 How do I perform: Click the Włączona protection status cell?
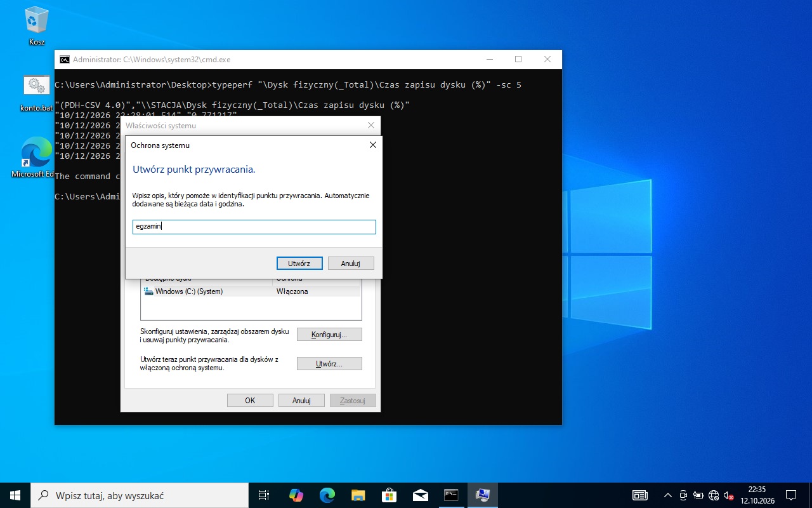pos(292,291)
